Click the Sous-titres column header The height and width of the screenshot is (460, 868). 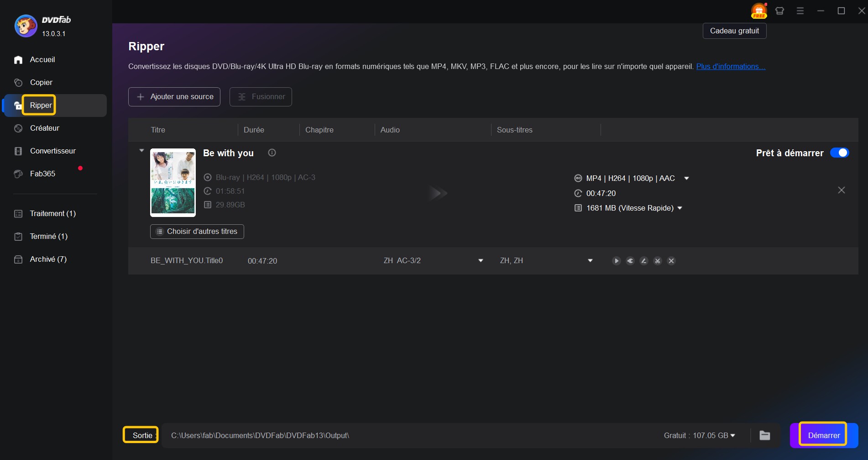tap(515, 130)
